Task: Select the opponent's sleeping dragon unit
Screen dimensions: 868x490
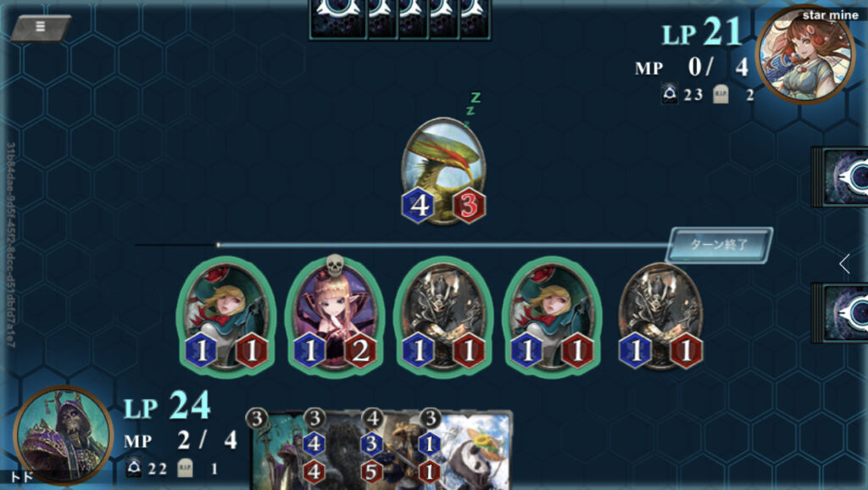Action: click(x=443, y=170)
